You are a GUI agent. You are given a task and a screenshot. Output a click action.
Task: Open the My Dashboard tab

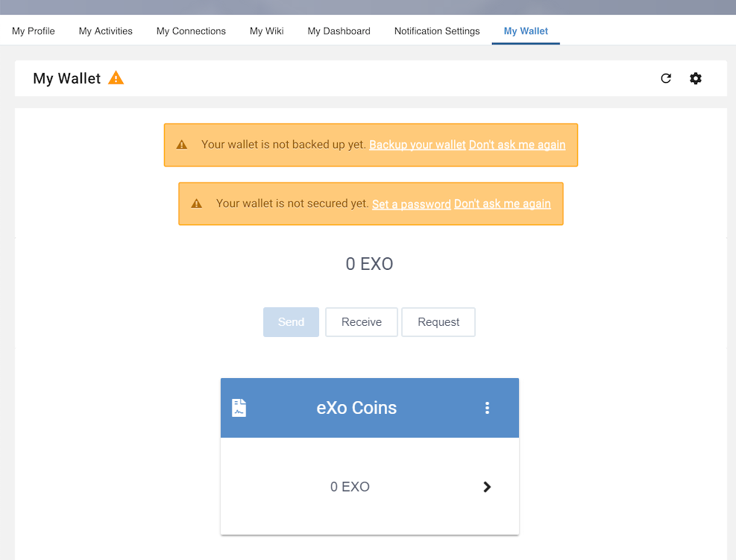[x=339, y=31]
